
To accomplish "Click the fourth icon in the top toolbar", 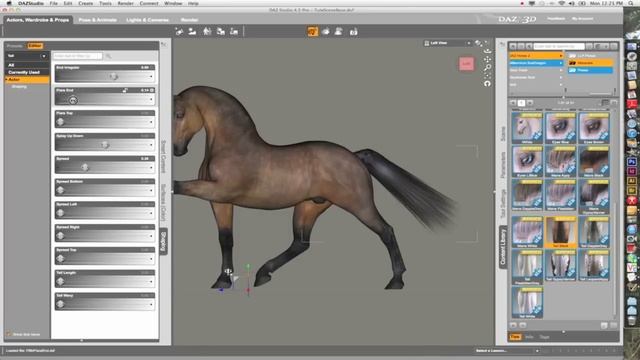I will tap(221, 31).
